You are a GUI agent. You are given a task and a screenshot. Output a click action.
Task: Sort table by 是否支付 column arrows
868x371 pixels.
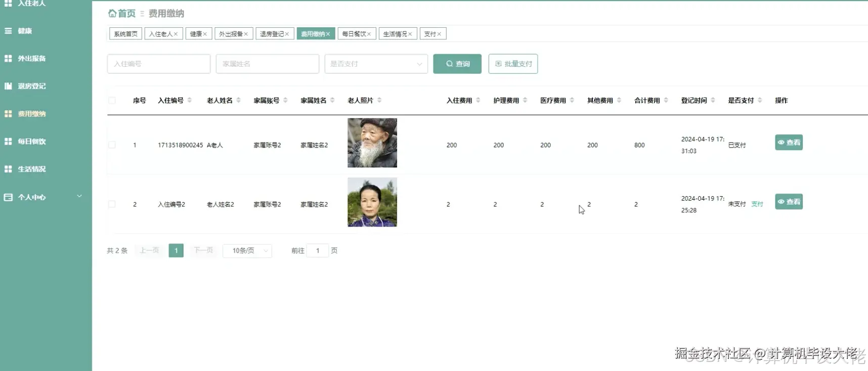pos(760,100)
